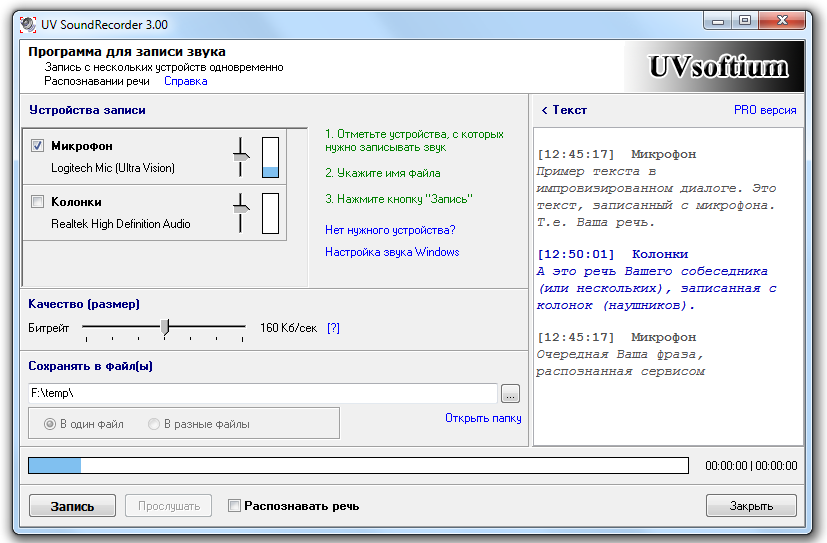Image resolution: width=827 pixels, height=543 pixels.
Task: Open the PRO версия link
Action: (x=765, y=110)
